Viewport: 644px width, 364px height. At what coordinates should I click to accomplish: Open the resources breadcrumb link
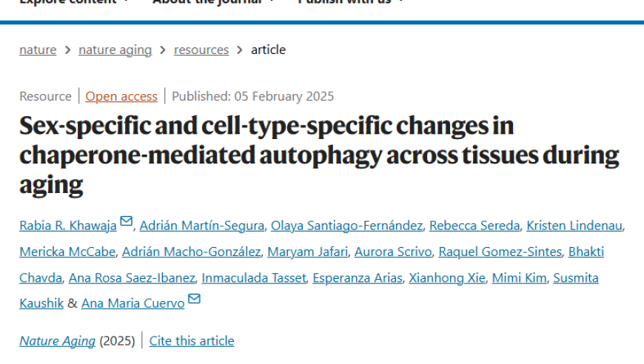click(201, 50)
